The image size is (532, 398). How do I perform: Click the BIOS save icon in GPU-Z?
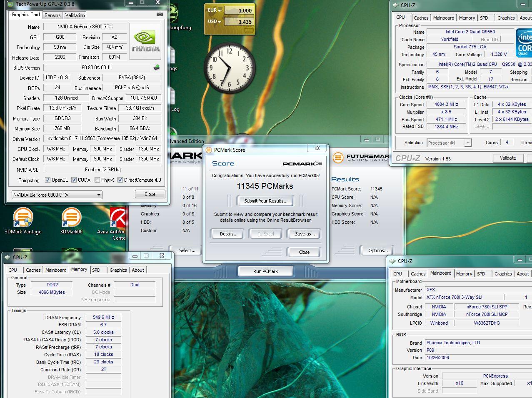point(157,67)
